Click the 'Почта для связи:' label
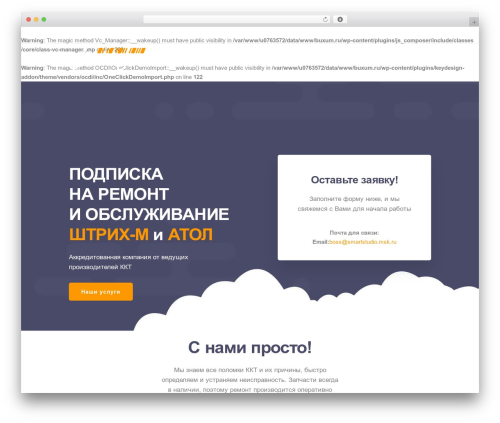 tap(354, 233)
